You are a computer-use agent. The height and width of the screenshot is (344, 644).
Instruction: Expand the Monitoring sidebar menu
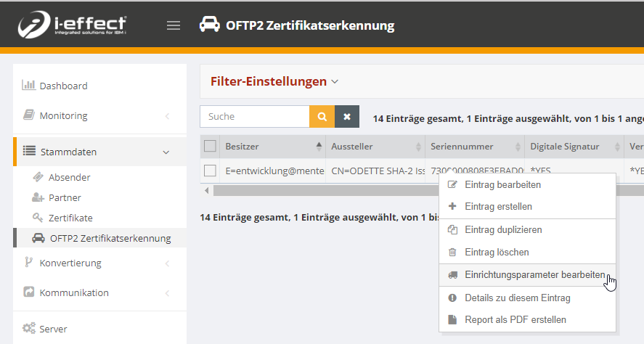(x=63, y=115)
